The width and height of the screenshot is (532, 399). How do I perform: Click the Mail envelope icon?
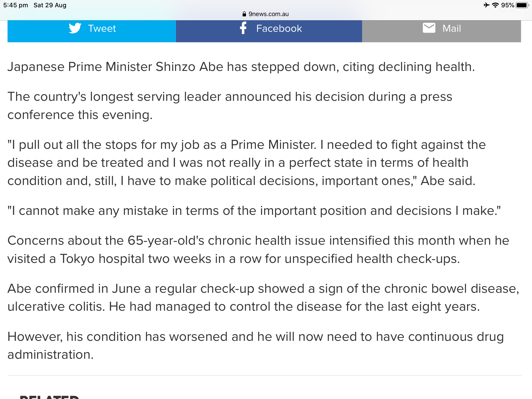(x=429, y=28)
